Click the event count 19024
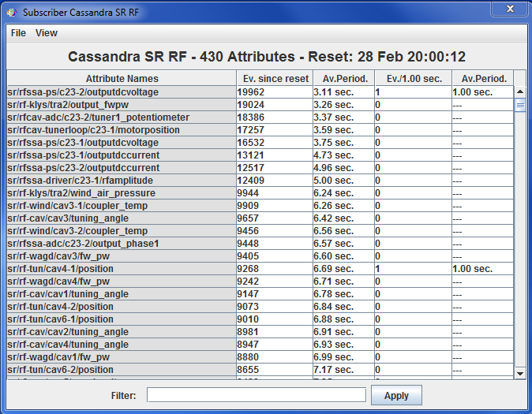 pos(275,105)
